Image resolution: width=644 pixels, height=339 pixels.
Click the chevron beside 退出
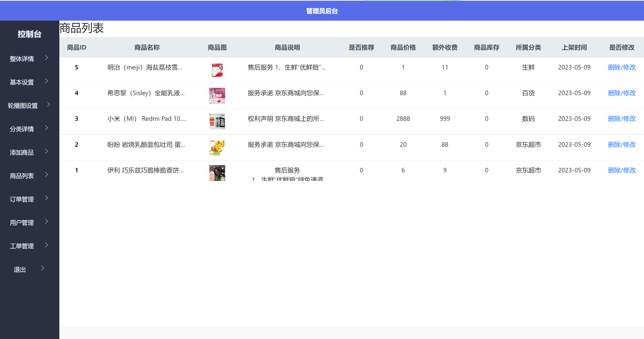coord(43,268)
